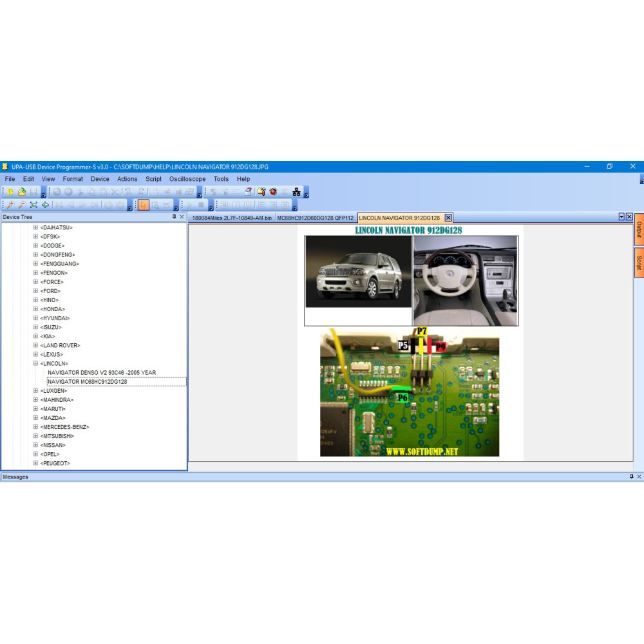Click the red bug debug icon
644x644 pixels.
pyautogui.click(x=273, y=192)
